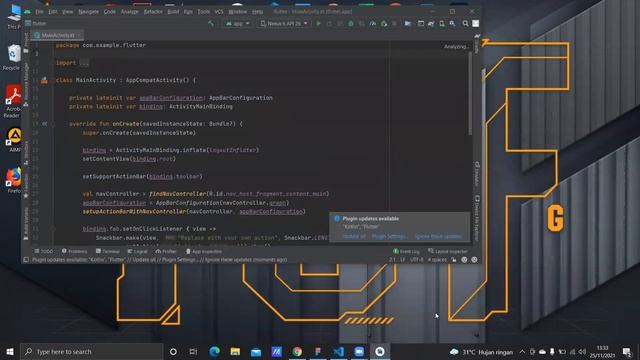
Task: Open the Device File Explorer side panel
Action: 477,218
